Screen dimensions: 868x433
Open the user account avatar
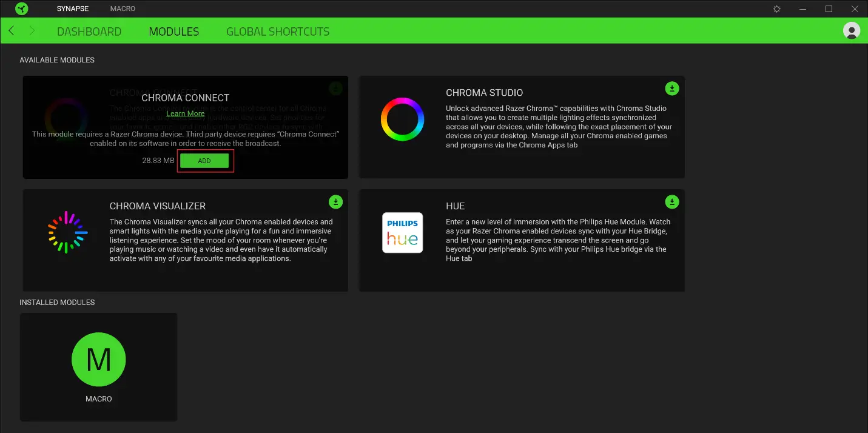point(852,30)
